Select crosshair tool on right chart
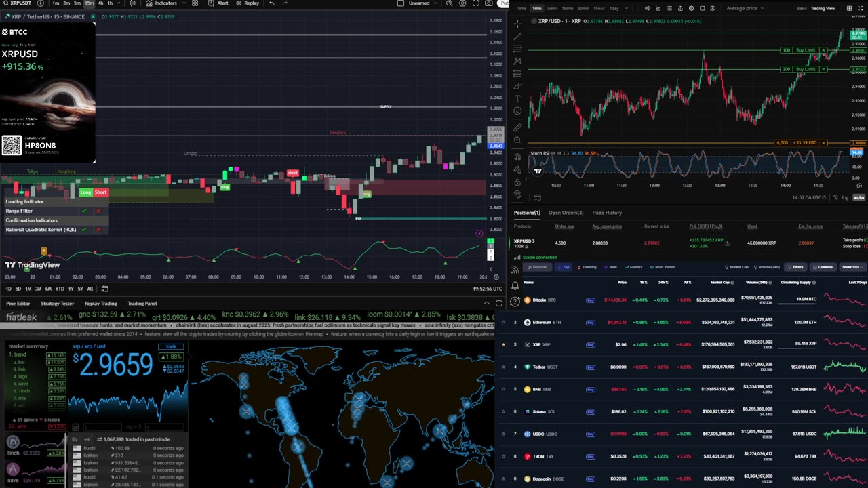868x488 pixels. point(517,24)
